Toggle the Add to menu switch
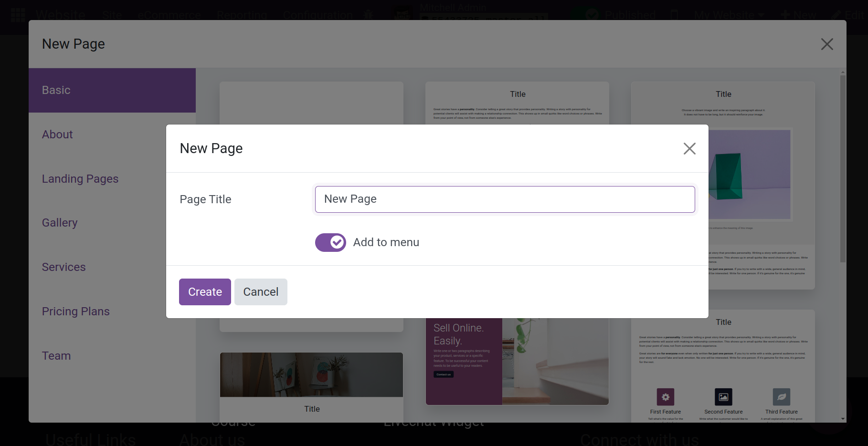The height and width of the screenshot is (446, 868). (330, 242)
